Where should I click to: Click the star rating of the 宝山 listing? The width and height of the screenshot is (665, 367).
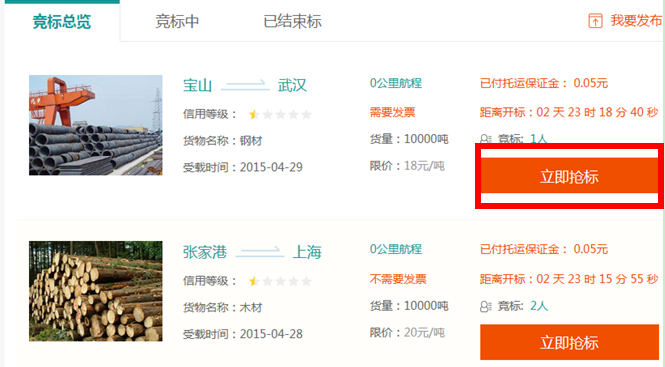coord(280,115)
